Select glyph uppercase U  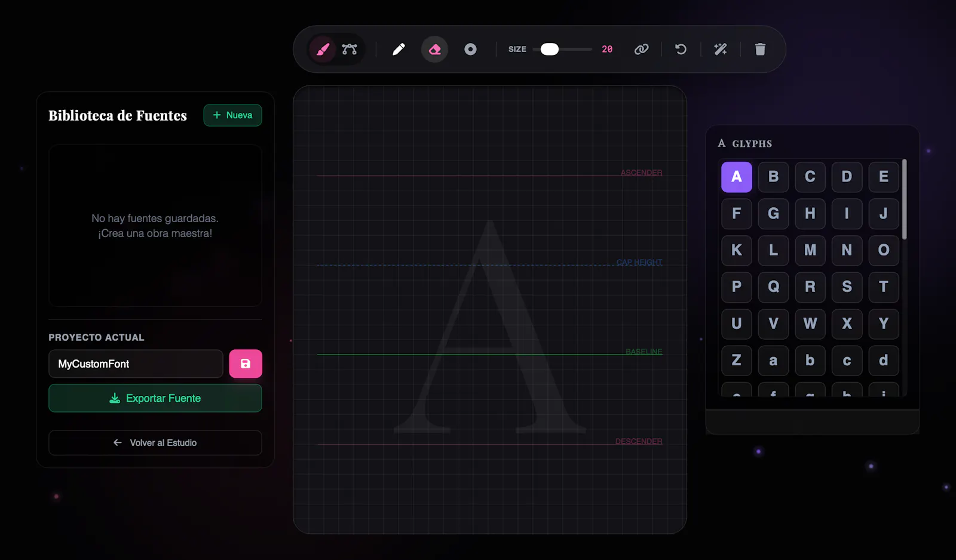(x=737, y=324)
